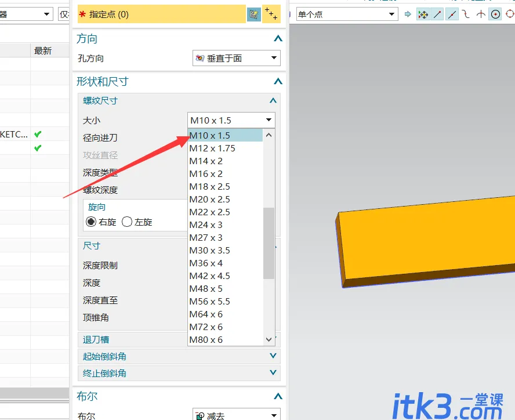Screen dimensions: 515x420
Task: Pick the M27 x 3 thread size
Action: [x=225, y=237]
